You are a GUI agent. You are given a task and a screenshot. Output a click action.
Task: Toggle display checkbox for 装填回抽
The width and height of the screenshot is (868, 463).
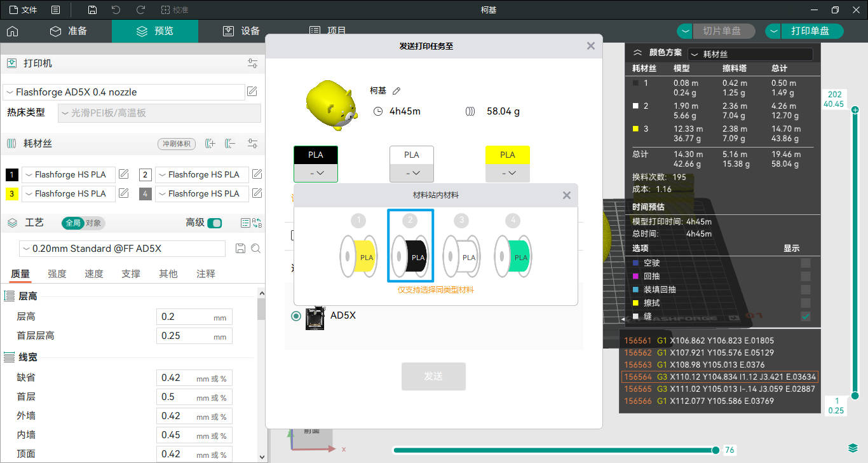click(x=806, y=289)
